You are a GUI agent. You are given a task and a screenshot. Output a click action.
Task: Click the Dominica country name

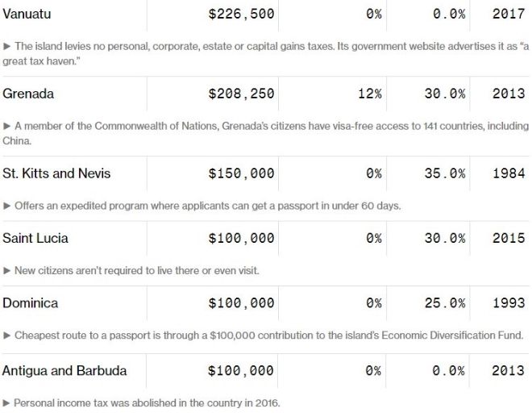point(31,303)
